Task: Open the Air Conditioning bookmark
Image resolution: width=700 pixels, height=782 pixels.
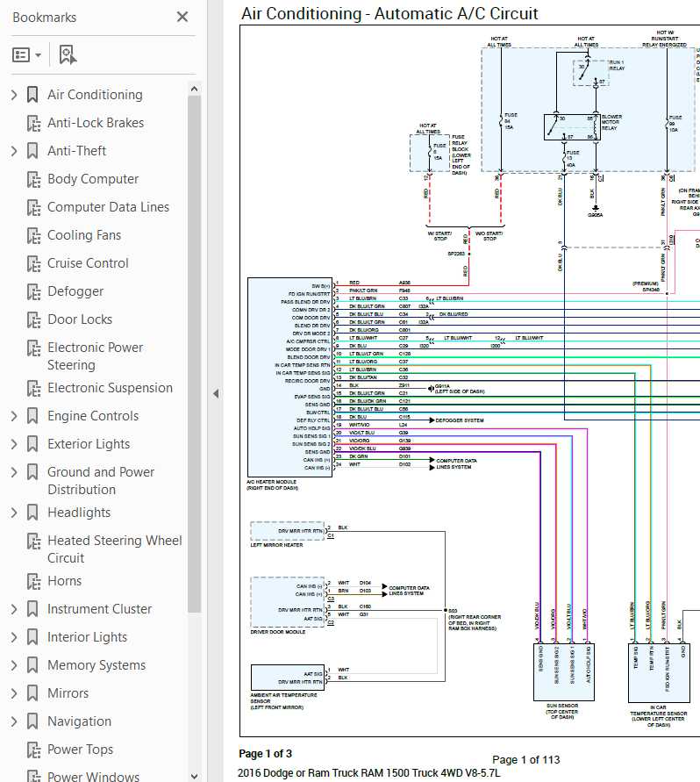Action: coord(95,95)
